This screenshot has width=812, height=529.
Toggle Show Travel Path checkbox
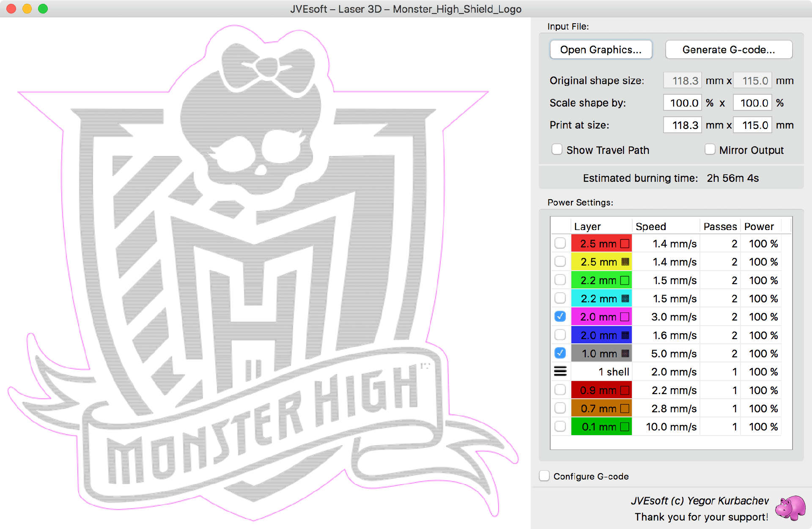click(557, 150)
